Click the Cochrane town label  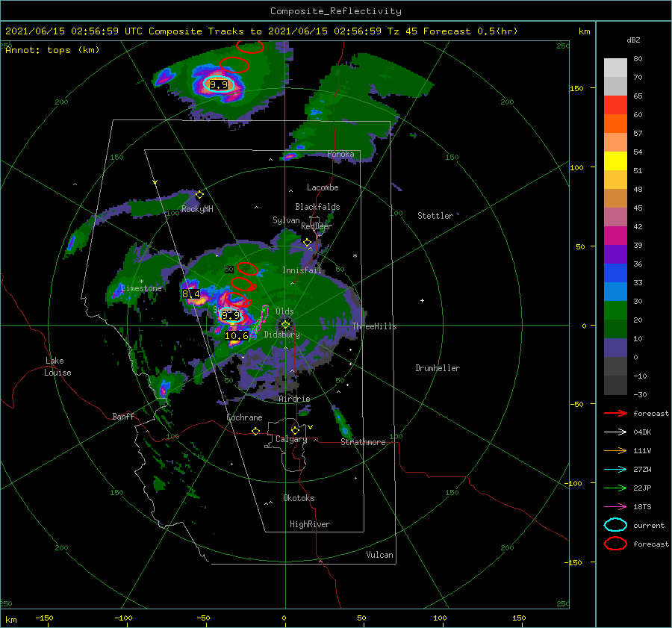[244, 417]
